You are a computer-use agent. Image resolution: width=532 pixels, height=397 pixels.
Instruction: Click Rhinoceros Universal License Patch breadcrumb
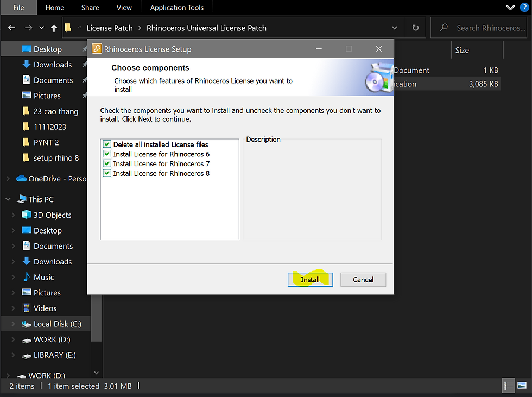206,28
